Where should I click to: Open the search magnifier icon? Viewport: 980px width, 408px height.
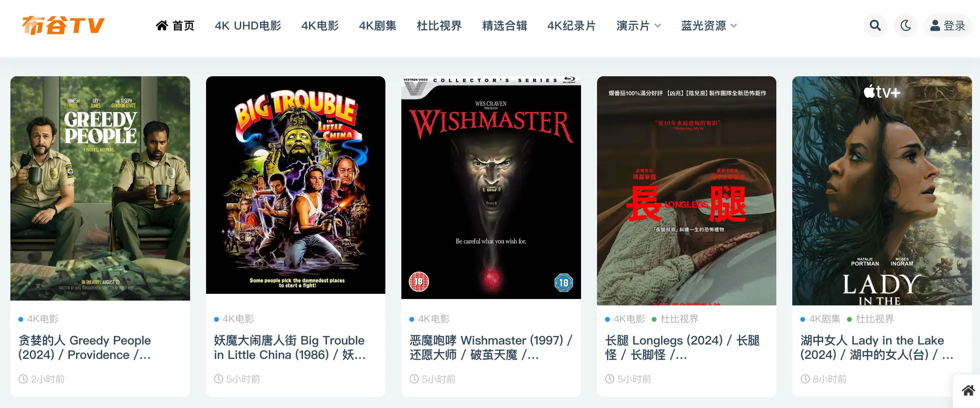point(875,26)
